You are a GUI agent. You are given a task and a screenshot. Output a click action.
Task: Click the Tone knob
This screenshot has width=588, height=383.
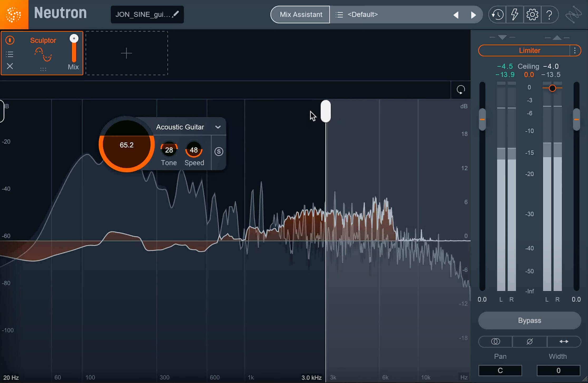169,150
